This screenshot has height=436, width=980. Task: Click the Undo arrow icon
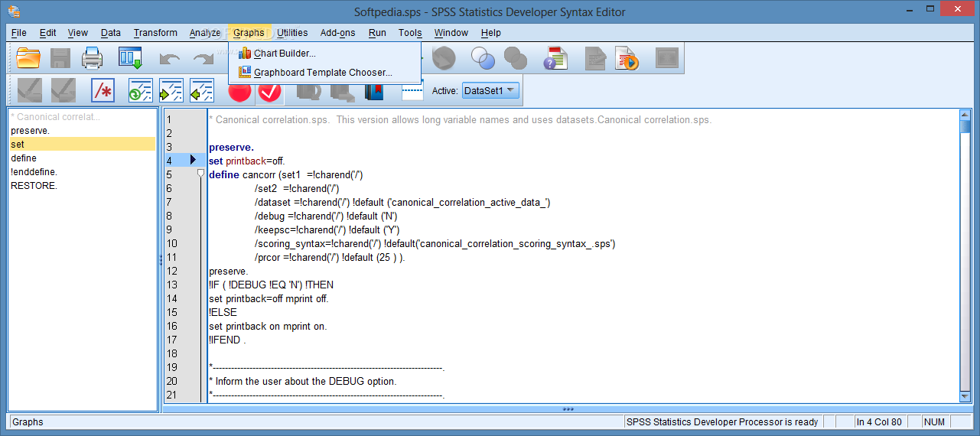tap(170, 59)
